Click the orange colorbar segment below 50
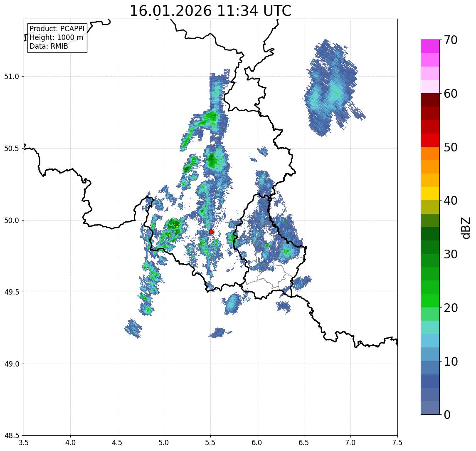 tap(430, 154)
